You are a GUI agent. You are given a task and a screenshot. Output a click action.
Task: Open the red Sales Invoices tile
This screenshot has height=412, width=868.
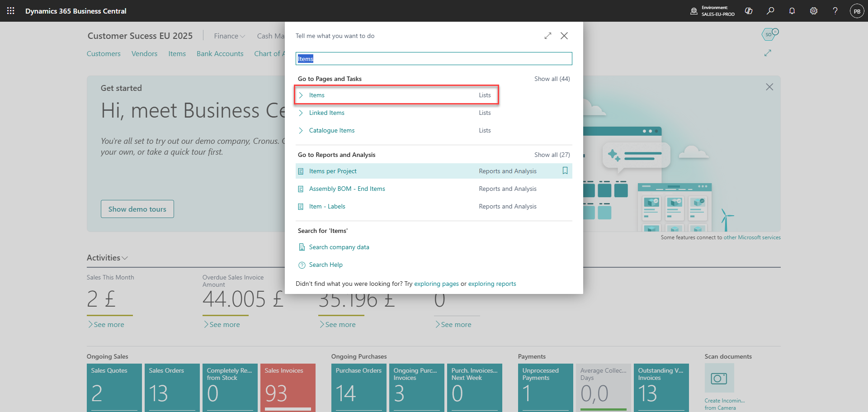click(288, 388)
